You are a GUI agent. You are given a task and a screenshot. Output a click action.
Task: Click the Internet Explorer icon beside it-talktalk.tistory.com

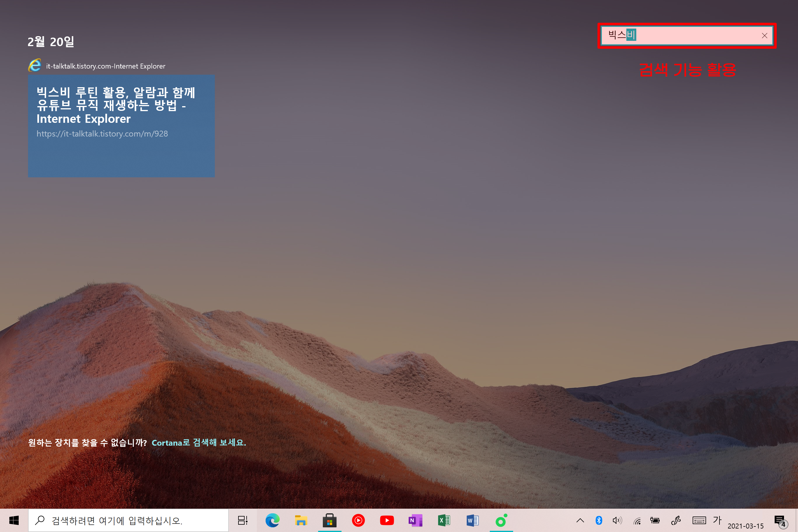coord(35,66)
